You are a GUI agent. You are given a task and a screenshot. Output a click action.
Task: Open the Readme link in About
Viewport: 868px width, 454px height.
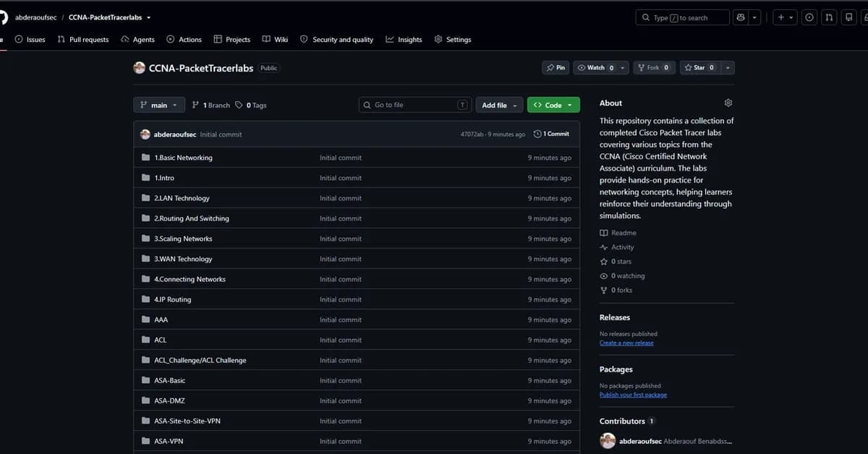click(618, 233)
